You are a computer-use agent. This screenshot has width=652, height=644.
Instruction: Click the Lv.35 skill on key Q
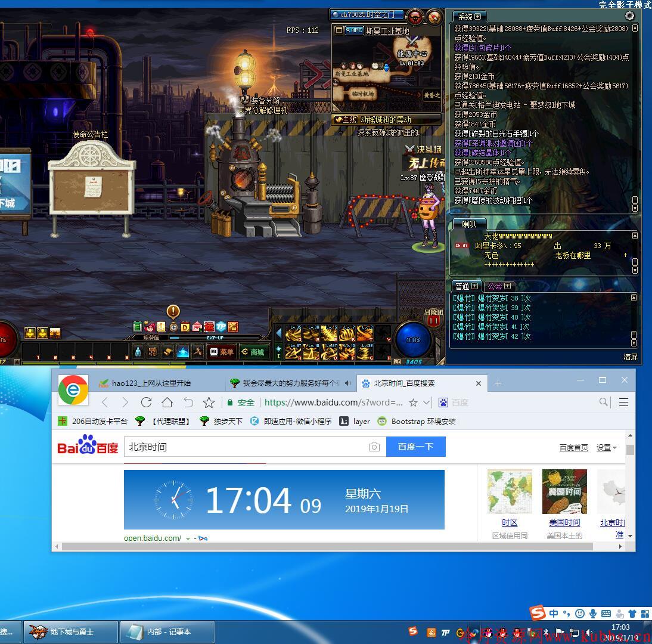pos(294,333)
